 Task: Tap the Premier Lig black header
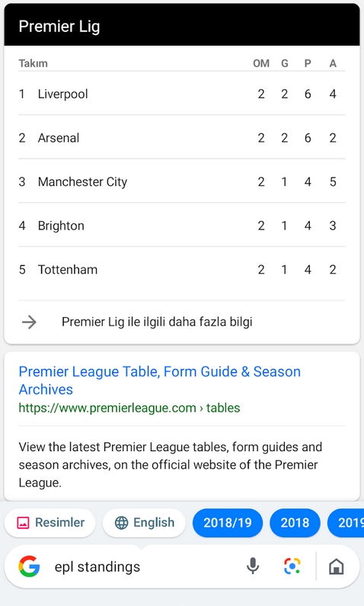[182, 25]
